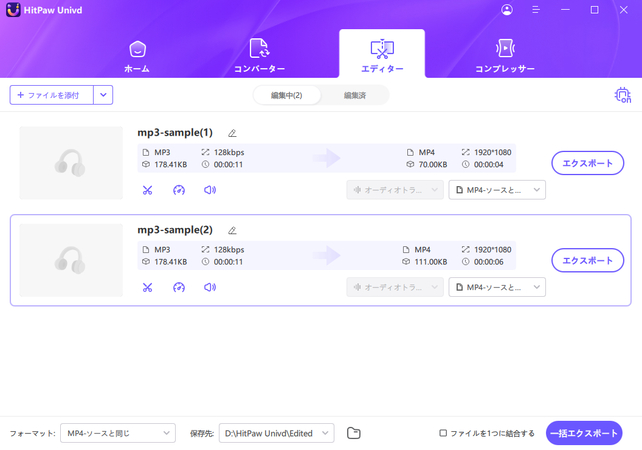This screenshot has width=642, height=450.
Task: Click the mp3-sample(1) headphone thumbnail
Action: (x=71, y=163)
